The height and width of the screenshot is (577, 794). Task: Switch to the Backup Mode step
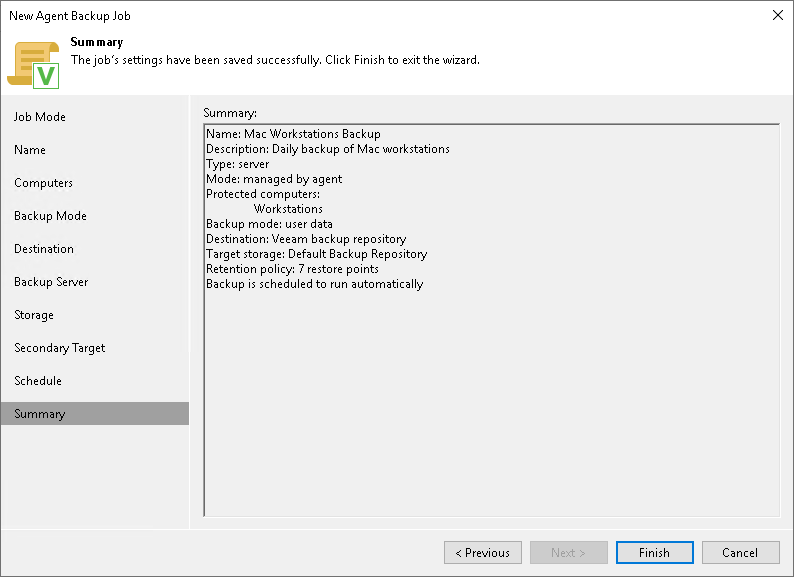95,216
